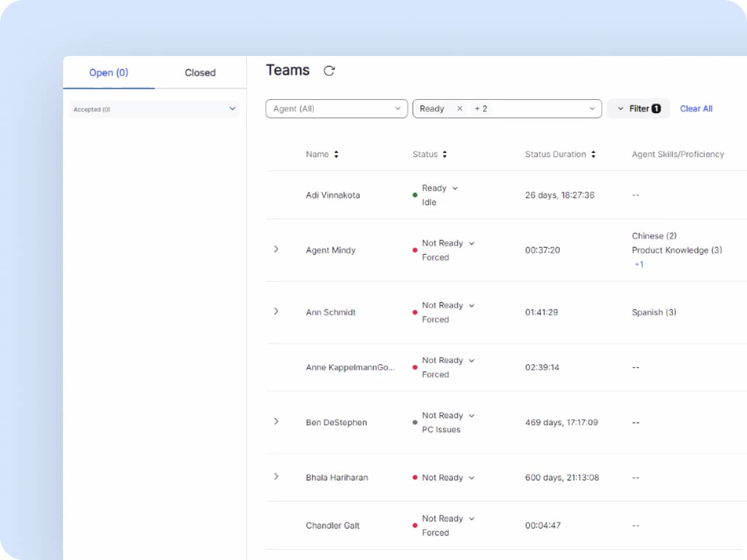Expand Bhala Hariharan's row details
Viewport: 747px width, 560px height.
point(276,477)
